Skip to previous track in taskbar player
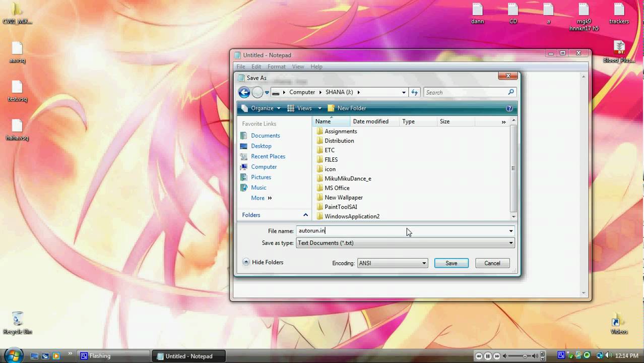The width and height of the screenshot is (644, 363). pos(479,356)
